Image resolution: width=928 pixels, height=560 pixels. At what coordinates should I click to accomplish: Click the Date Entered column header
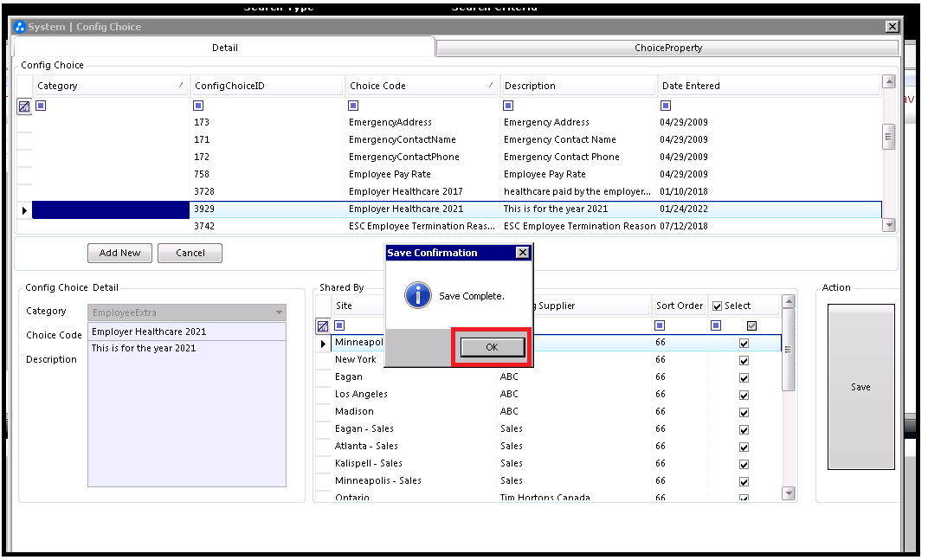(x=770, y=86)
